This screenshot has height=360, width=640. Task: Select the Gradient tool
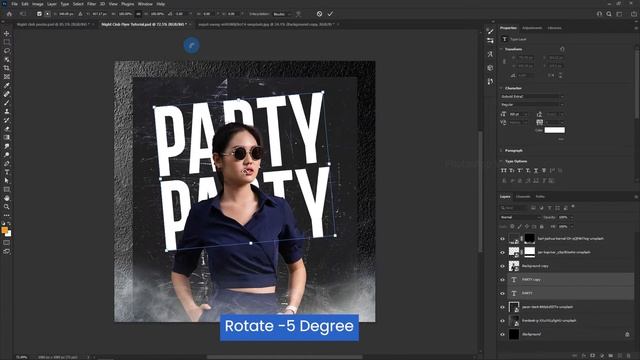7,137
